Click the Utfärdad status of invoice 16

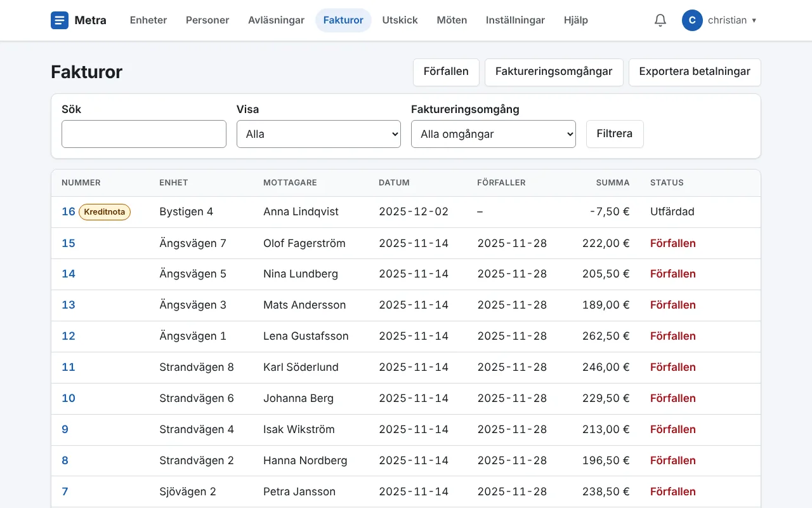672,211
